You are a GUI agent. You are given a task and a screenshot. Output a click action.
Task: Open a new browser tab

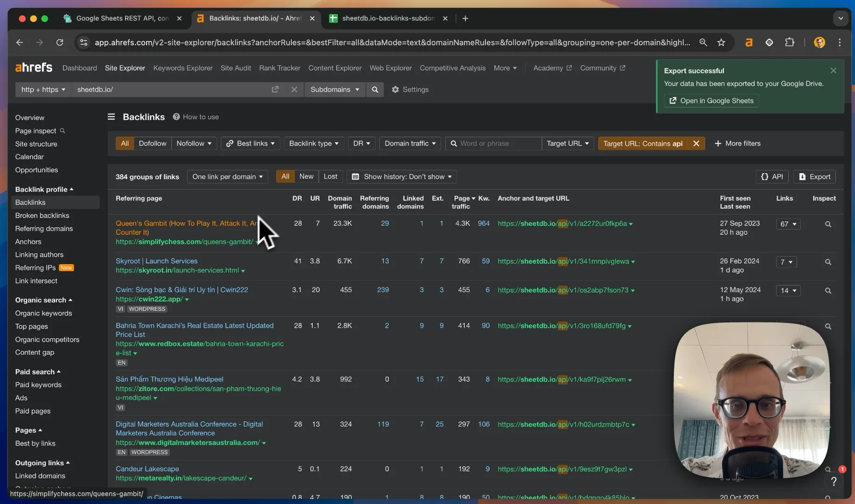pos(465,18)
